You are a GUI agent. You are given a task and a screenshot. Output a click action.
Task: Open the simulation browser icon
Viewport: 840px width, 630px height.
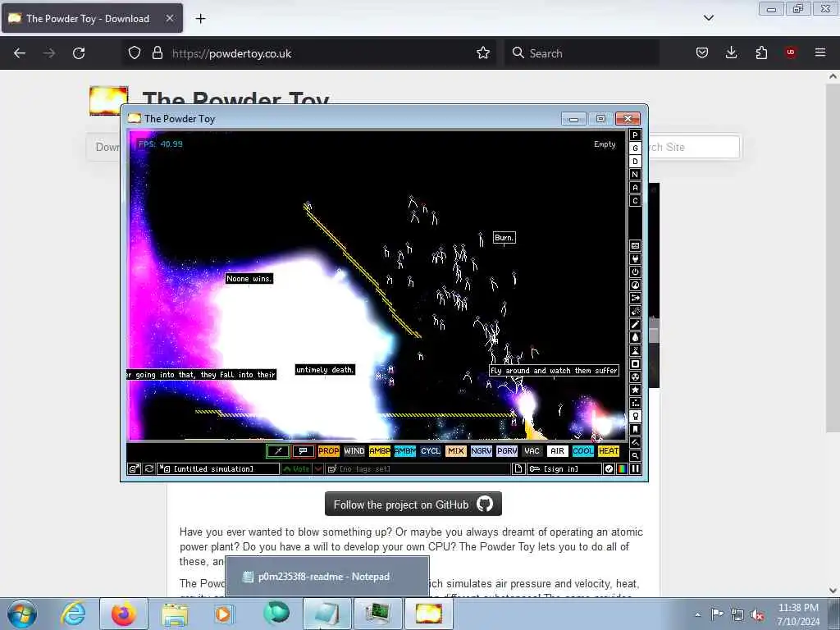coord(134,468)
